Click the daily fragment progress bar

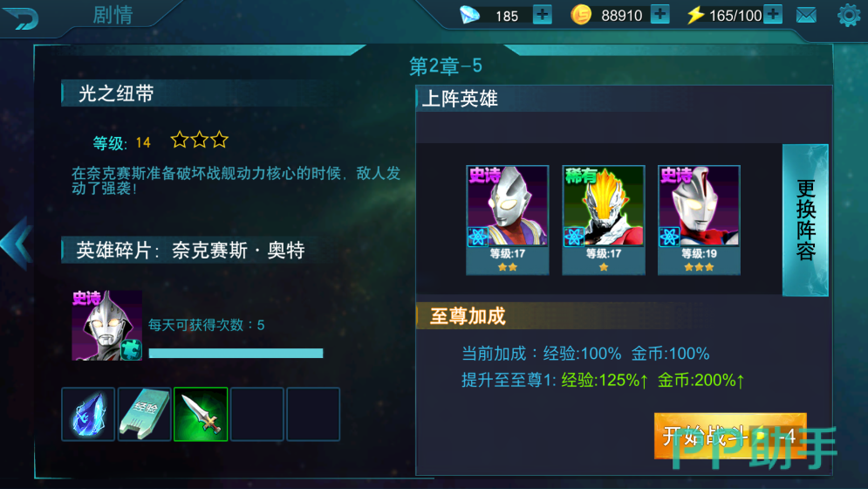point(236,353)
